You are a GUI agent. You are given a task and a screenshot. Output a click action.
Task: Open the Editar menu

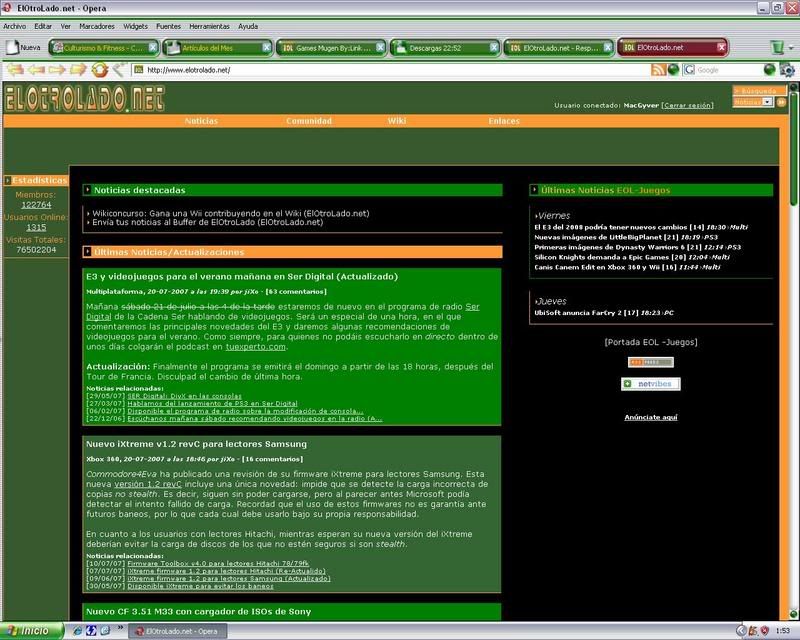(43, 26)
